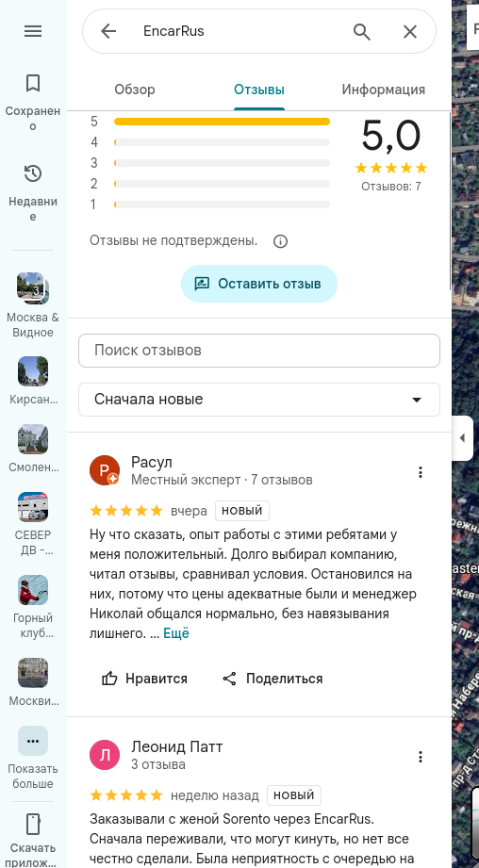Click Местный эксперт · 7 отзывов text
This screenshot has width=479, height=868.
click(x=222, y=480)
